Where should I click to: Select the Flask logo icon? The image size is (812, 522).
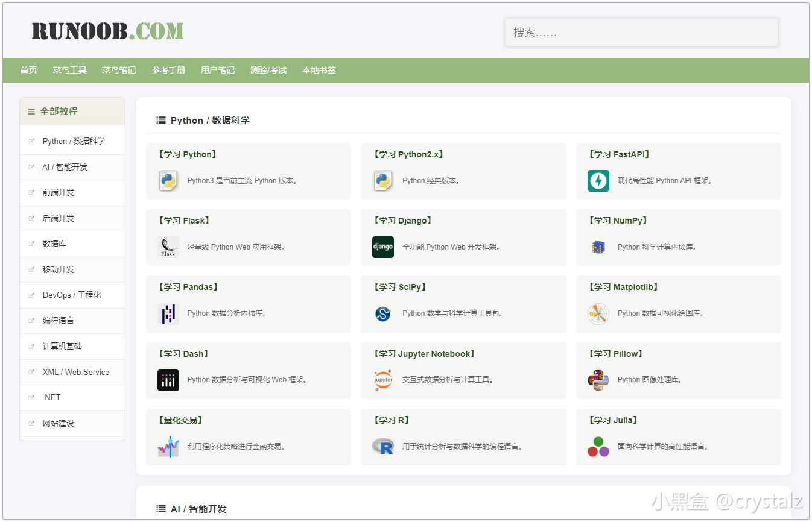(168, 247)
